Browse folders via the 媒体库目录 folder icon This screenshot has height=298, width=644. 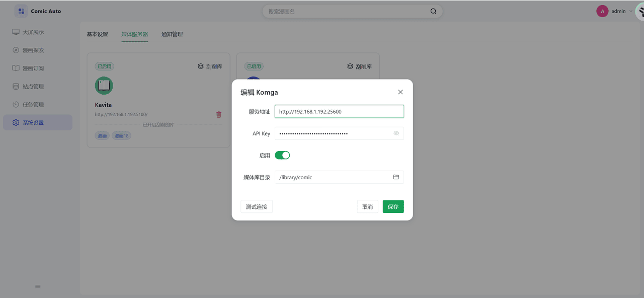coord(396,177)
